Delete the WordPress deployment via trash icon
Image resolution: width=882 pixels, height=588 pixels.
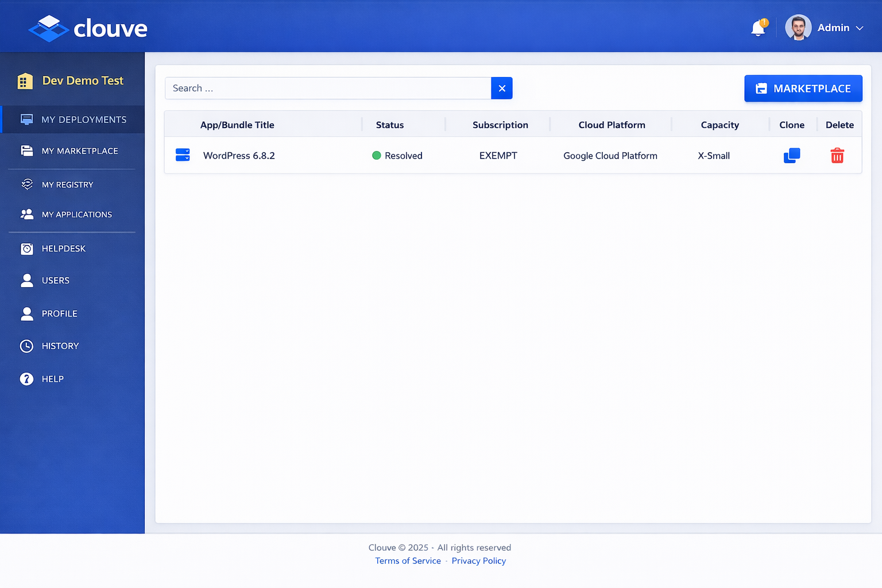(837, 155)
